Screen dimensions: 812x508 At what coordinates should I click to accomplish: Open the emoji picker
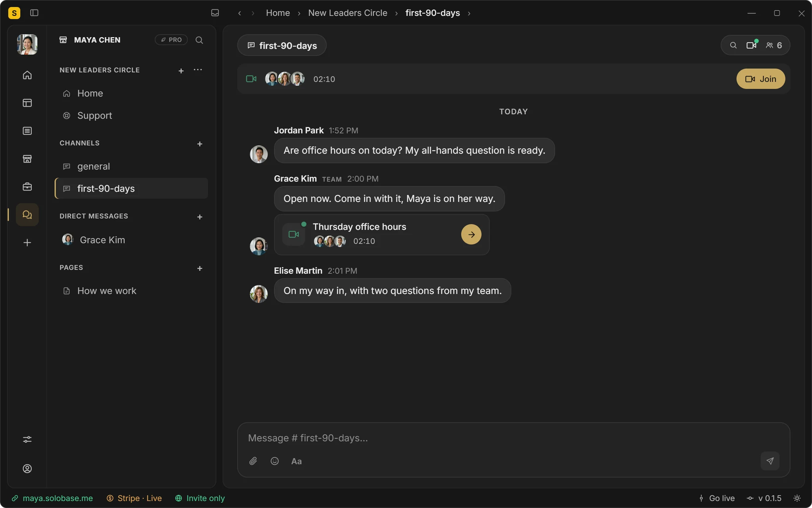pyautogui.click(x=275, y=461)
